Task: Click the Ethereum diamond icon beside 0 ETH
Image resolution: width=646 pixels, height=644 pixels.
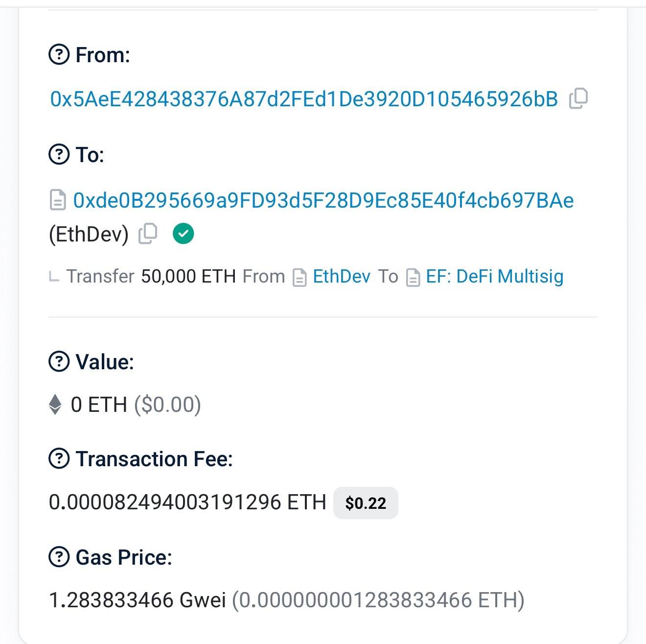Action: point(55,404)
